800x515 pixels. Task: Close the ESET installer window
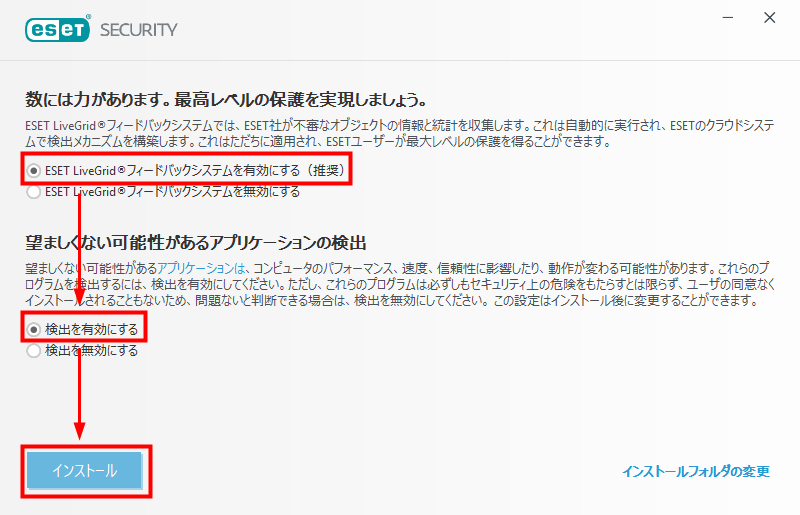(x=770, y=18)
